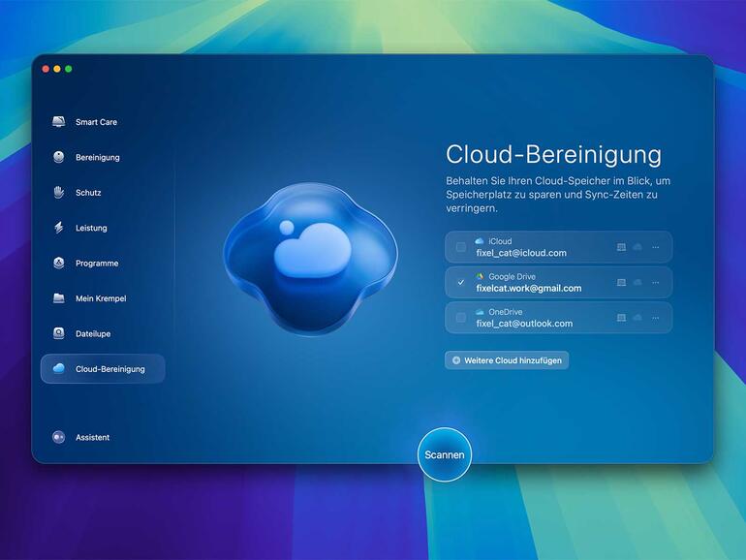Check the iCloud account checkbox
Screen dimensions: 746x560
460,247
